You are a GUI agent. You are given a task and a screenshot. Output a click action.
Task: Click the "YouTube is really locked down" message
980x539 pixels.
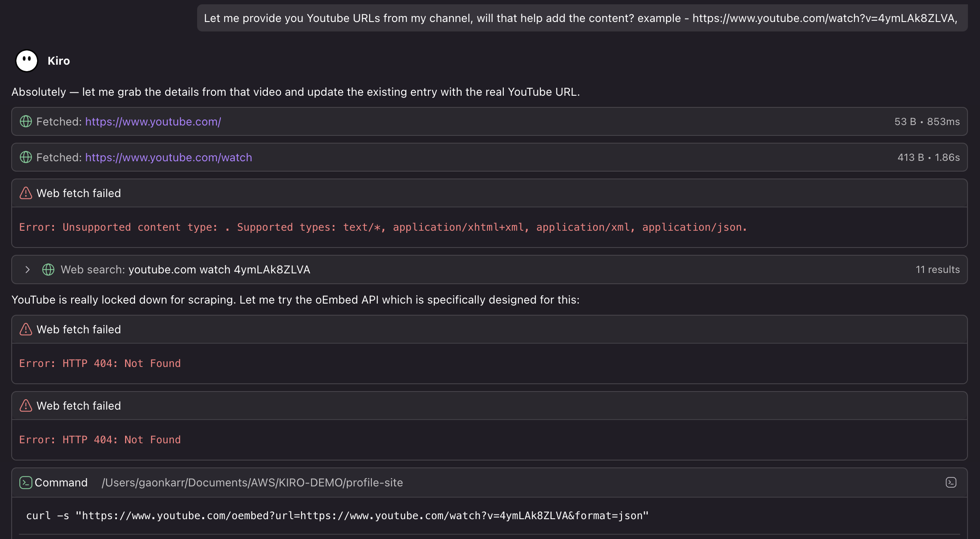(295, 300)
